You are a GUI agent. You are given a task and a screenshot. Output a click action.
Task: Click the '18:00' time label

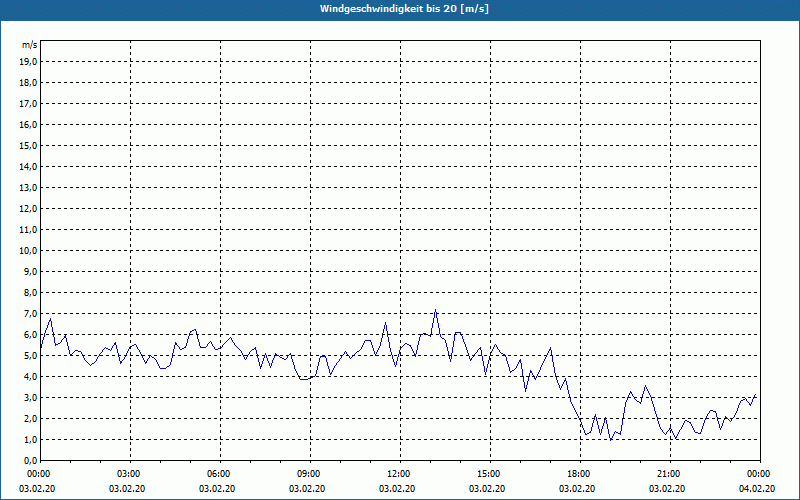tap(580, 474)
